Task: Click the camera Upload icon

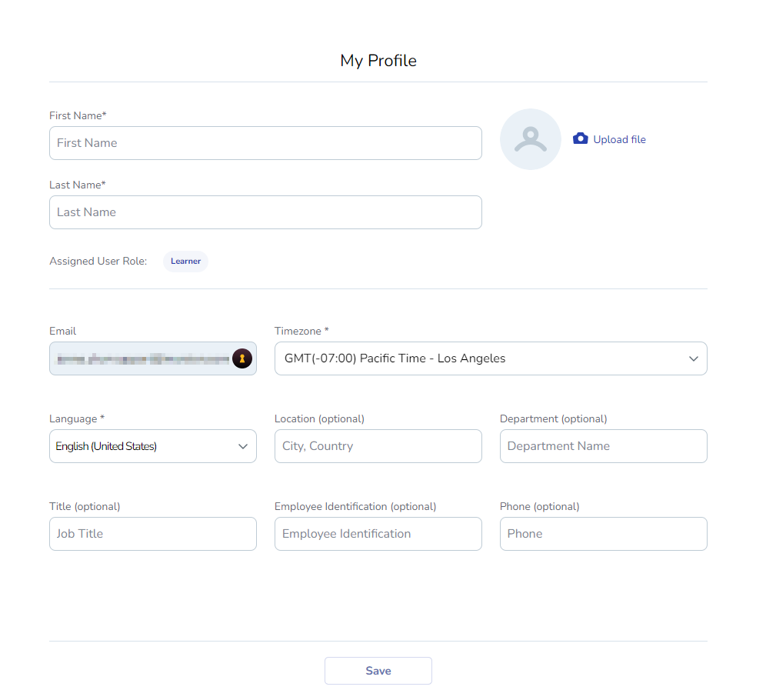Action: click(580, 138)
